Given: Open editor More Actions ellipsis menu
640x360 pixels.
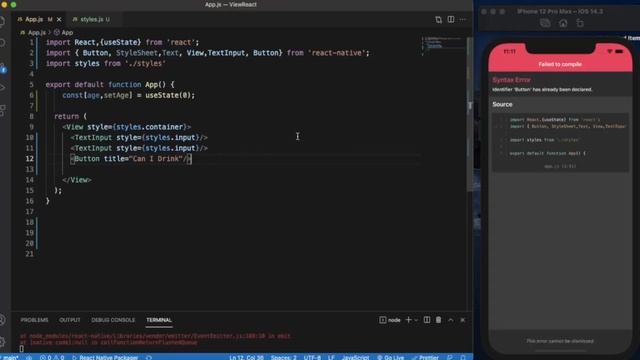Looking at the screenshot, I should (x=462, y=19).
